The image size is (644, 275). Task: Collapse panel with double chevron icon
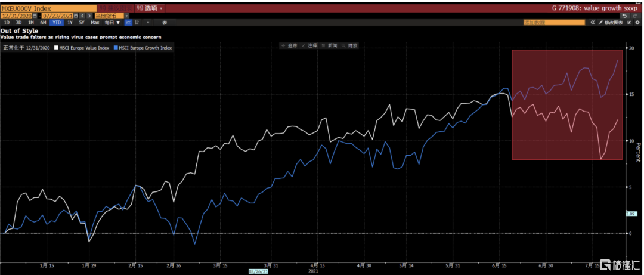click(x=593, y=23)
